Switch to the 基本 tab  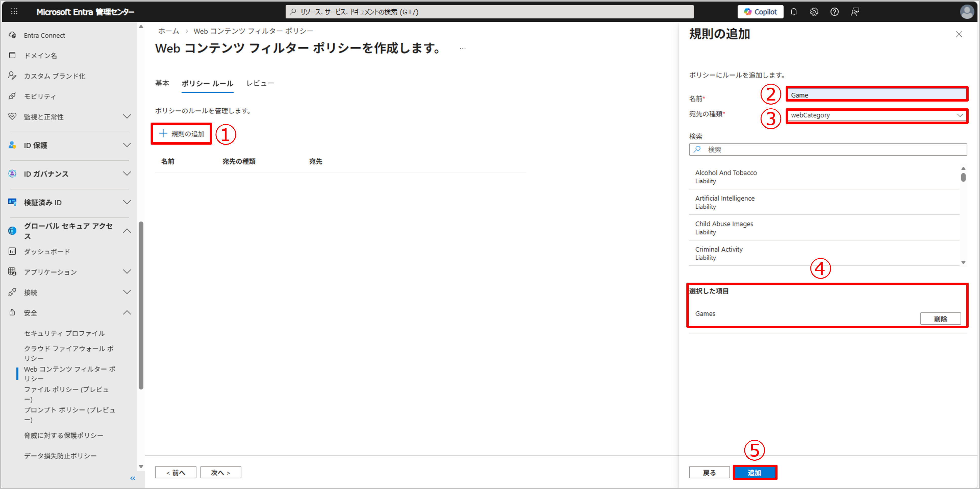(162, 83)
